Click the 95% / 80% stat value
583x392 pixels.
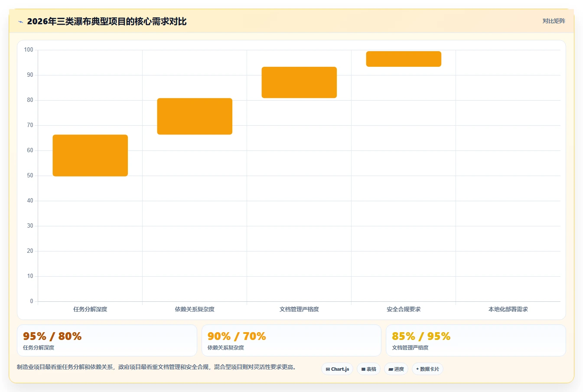52,336
